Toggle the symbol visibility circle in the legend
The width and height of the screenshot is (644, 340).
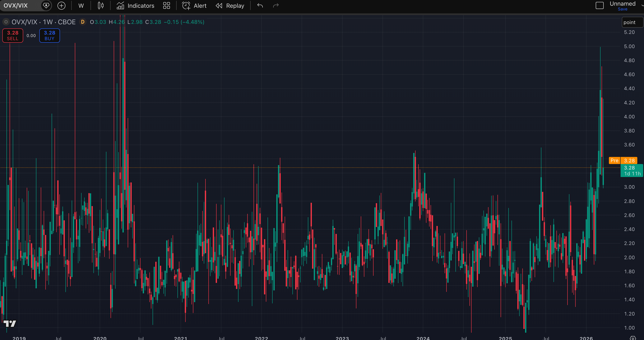(6, 22)
